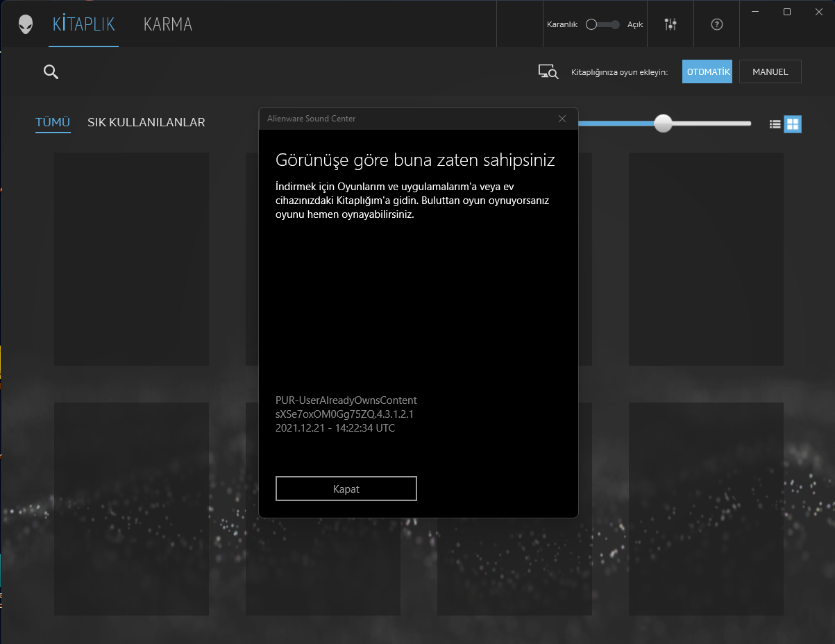Click the Kitaplığınıza oyun ekleyin label
Image resolution: width=835 pixels, height=644 pixels.
coord(619,72)
